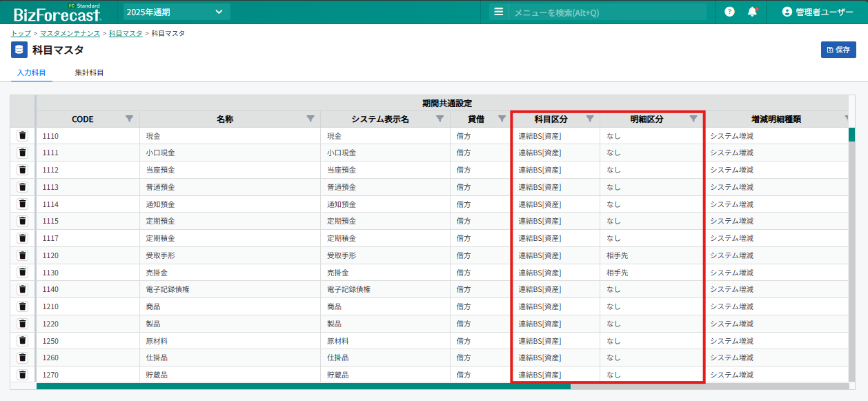Click the horizontal scrollbar under the table
This screenshot has width=868, height=401.
(304, 387)
